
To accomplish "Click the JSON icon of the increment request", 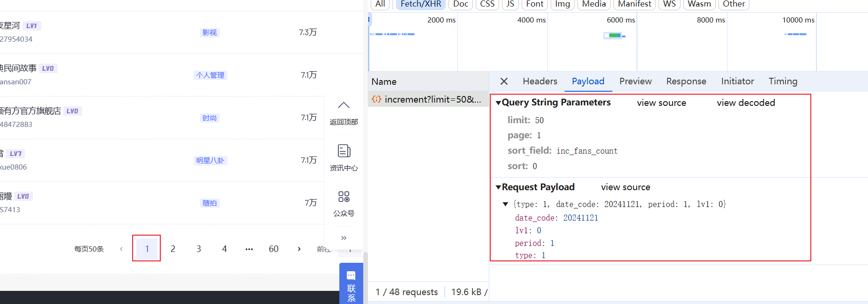I will 376,99.
